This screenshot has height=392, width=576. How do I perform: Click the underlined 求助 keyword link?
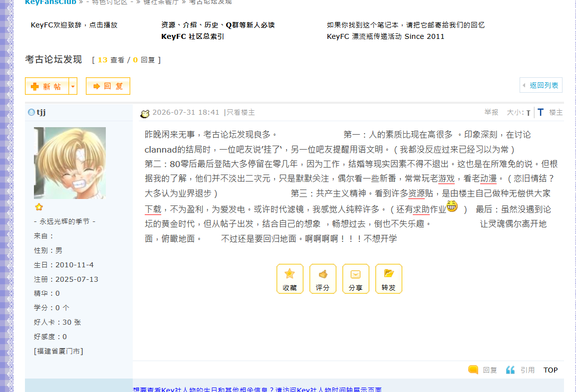421,209
